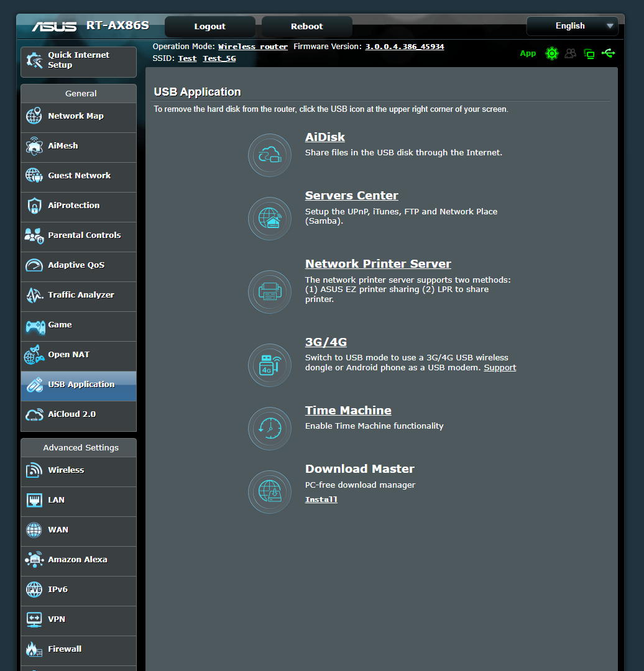Open the English language dropdown
644x671 pixels.
(x=571, y=26)
